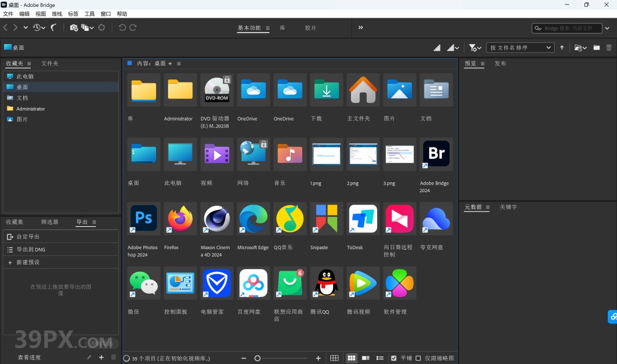Open the 堆栈 menu
Image resolution: width=617 pixels, height=364 pixels.
click(57, 14)
